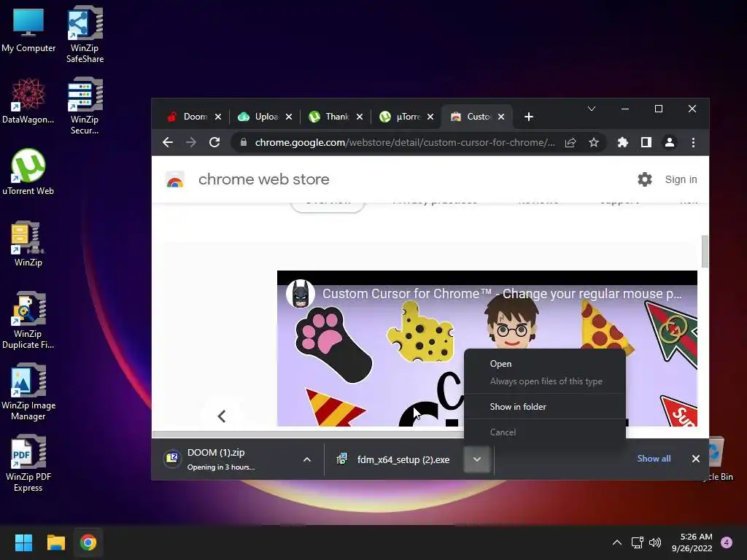747x560 pixels.
Task: Toggle Chrome side panel icon
Action: (646, 142)
